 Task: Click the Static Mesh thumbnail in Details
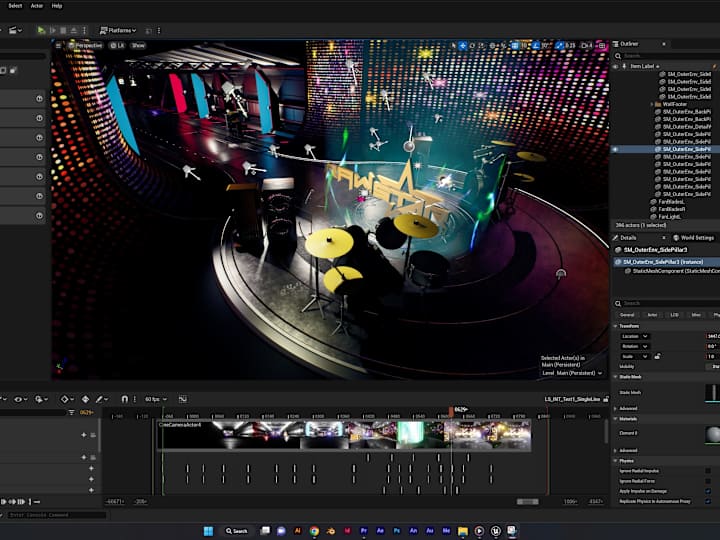click(713, 394)
